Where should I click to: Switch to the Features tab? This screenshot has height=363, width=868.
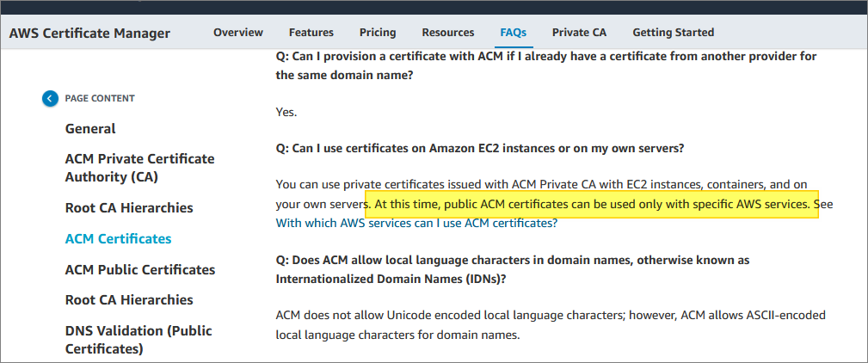tap(311, 33)
